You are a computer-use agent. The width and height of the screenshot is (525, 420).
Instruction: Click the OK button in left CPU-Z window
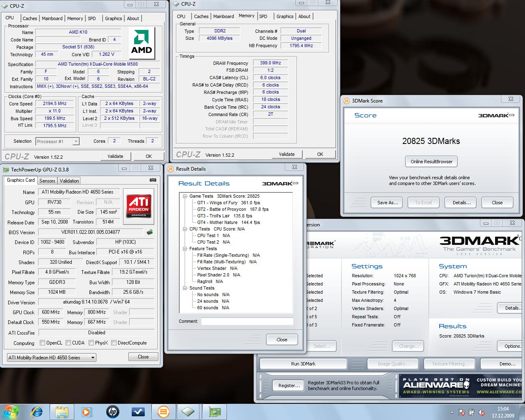148,156
